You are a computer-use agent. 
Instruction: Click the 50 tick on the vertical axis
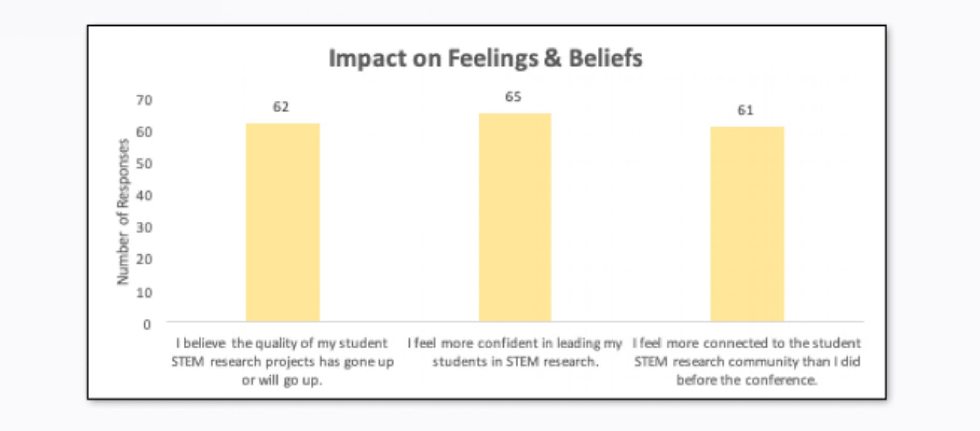pos(145,164)
